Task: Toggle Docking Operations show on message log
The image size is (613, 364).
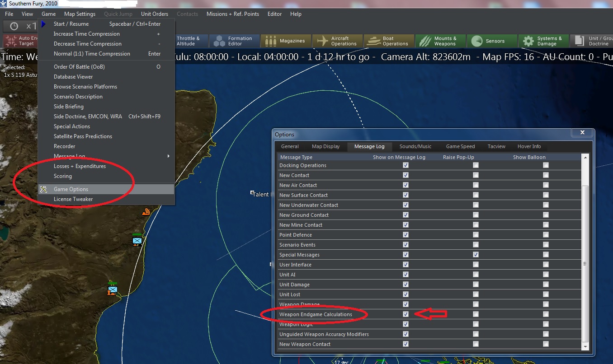Action: pyautogui.click(x=406, y=165)
